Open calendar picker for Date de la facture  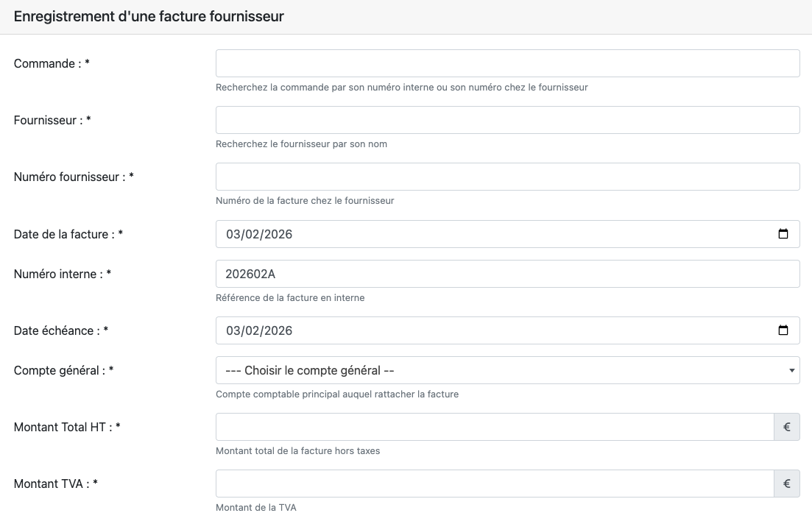[783, 234]
